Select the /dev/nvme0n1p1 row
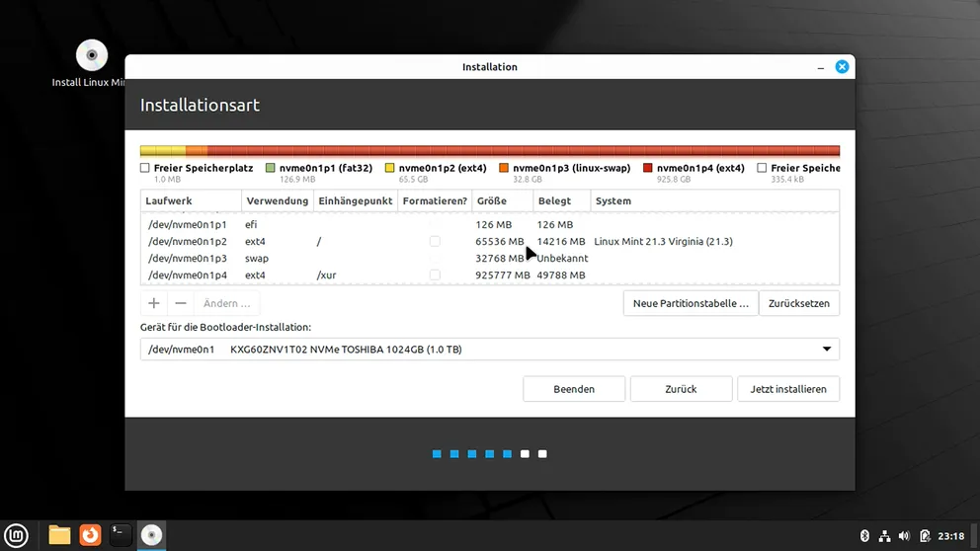Screen dimensions: 980x551 click(x=490, y=224)
